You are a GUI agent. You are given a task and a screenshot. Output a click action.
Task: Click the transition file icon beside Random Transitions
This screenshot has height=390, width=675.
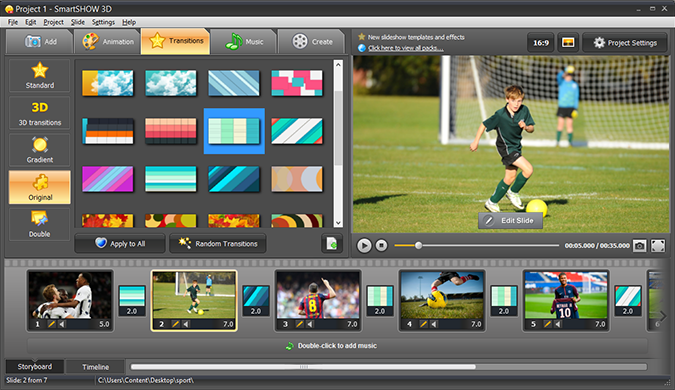tap(332, 244)
